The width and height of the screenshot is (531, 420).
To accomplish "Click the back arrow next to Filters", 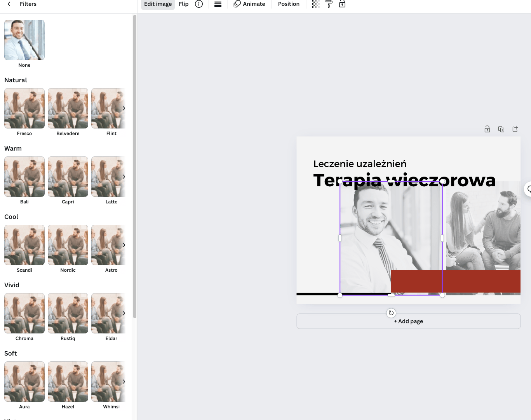I will click(x=9, y=4).
